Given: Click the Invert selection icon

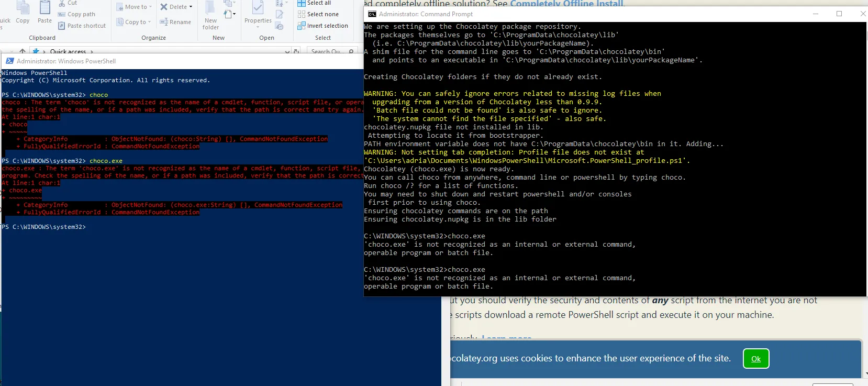Looking at the screenshot, I should pos(302,26).
